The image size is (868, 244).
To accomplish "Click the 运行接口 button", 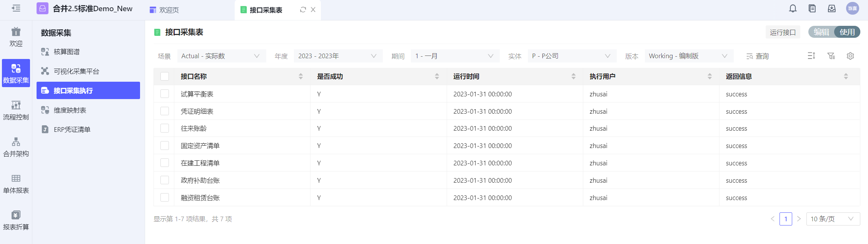I will pyautogui.click(x=783, y=32).
